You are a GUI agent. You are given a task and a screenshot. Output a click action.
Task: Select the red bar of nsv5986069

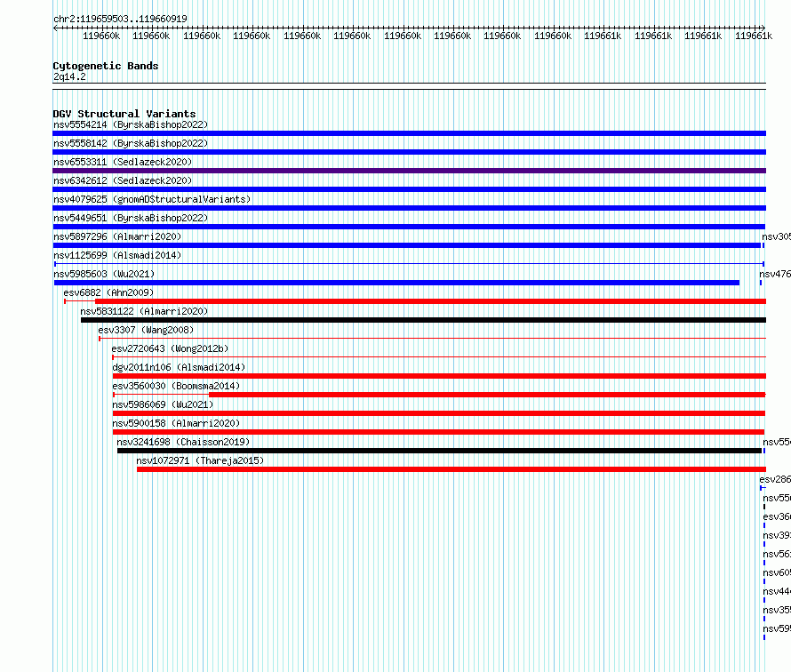click(x=439, y=413)
